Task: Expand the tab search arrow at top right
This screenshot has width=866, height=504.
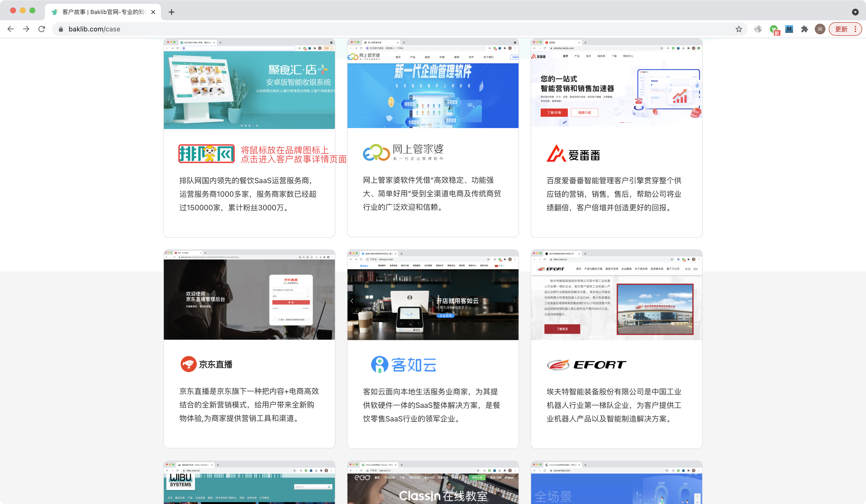Action: 855,12
